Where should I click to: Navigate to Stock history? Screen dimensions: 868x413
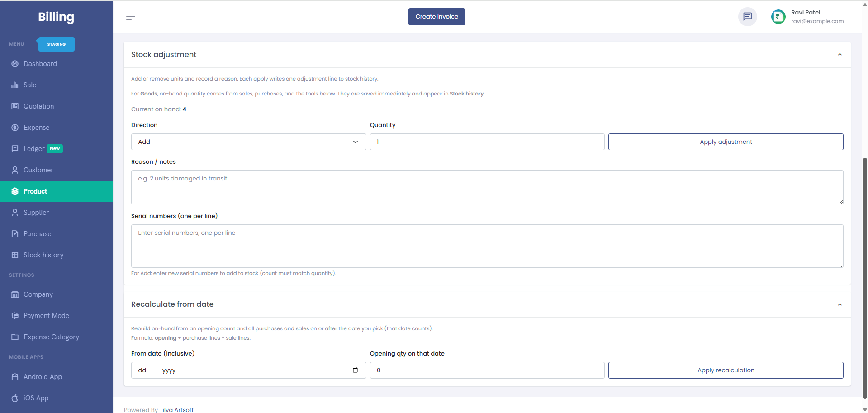(43, 255)
